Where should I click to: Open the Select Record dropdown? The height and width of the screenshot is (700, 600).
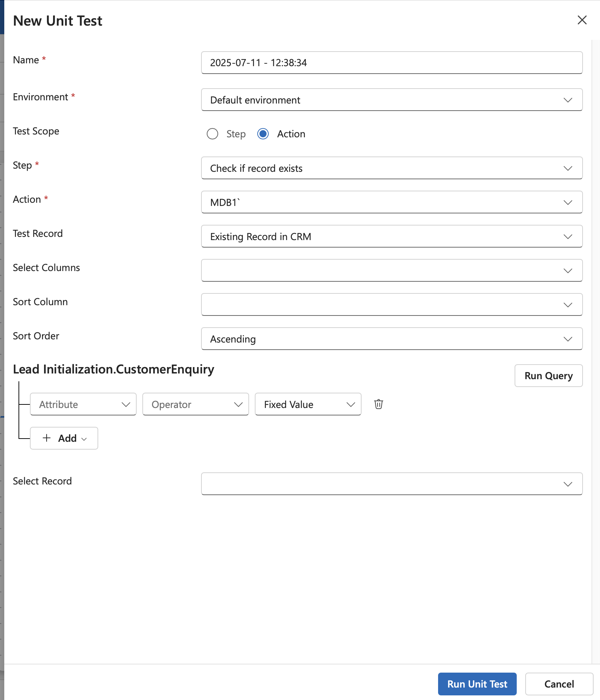tap(391, 484)
